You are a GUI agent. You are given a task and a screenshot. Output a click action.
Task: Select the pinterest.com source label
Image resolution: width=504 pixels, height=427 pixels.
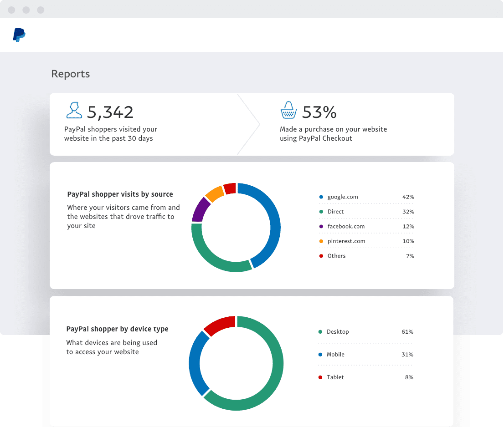point(346,241)
